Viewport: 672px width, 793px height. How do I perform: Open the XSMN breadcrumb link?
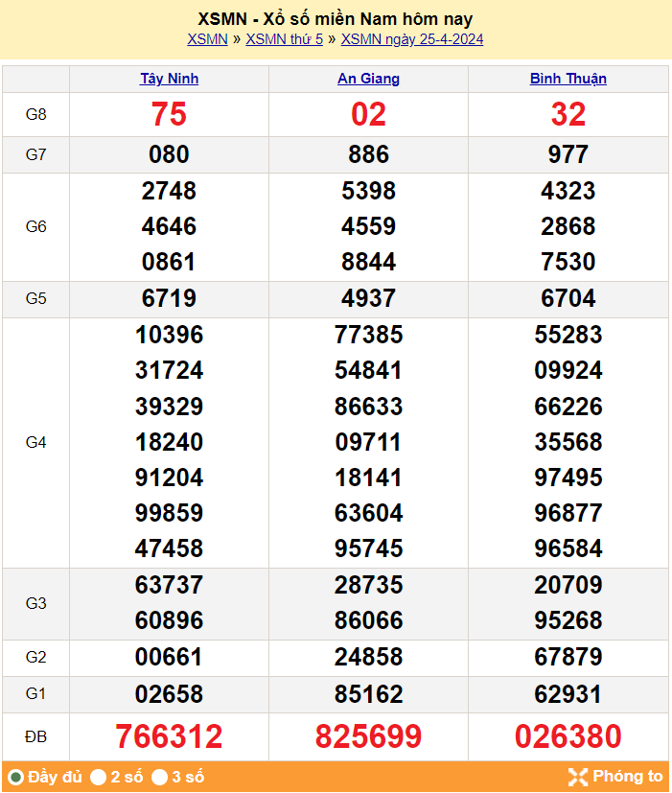click(x=207, y=39)
